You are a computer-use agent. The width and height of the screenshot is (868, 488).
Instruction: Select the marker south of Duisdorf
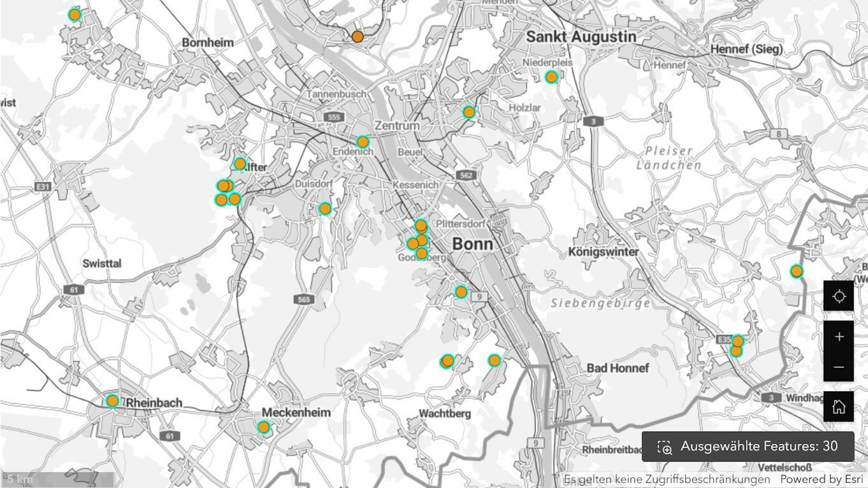(325, 209)
